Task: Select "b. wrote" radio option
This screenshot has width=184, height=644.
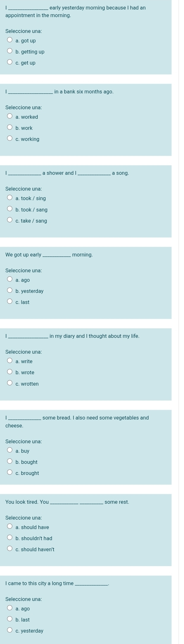Action: point(10,372)
